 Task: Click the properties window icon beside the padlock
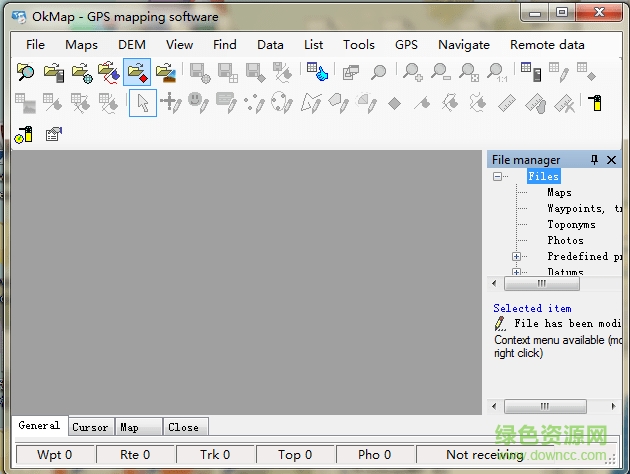[x=53, y=133]
